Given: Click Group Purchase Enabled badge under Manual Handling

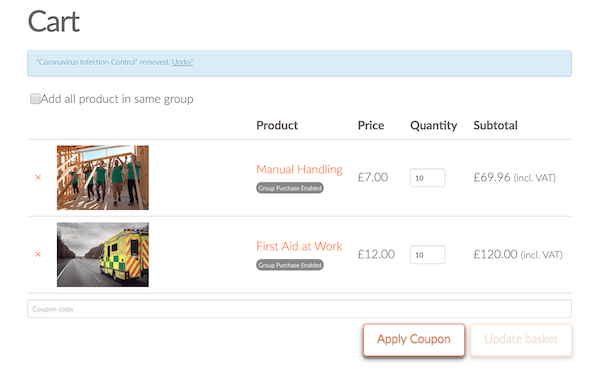Looking at the screenshot, I should [290, 188].
